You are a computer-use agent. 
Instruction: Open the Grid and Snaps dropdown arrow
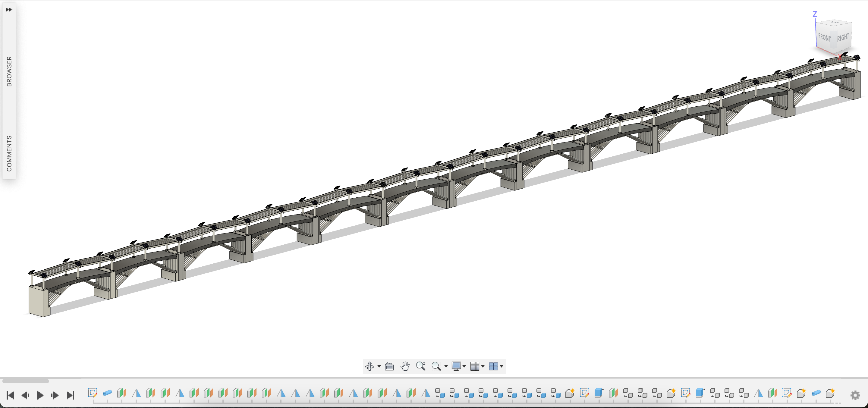tap(483, 366)
